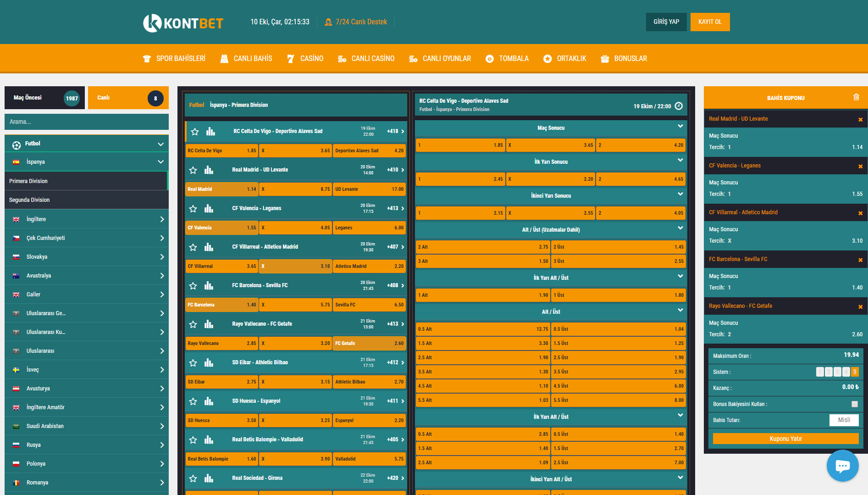Remove CF Valencia - Leganes from coupon
Viewport: 868px width, 495px height.
point(860,166)
